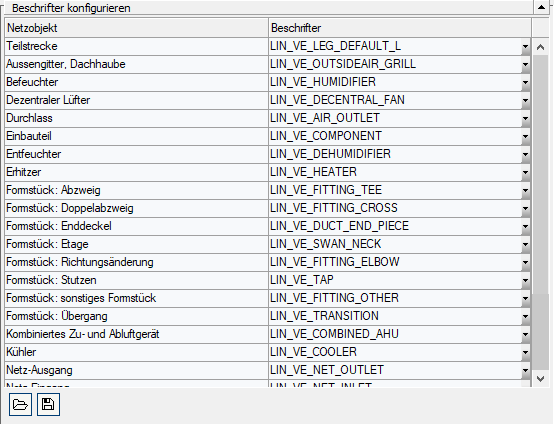Open dropdown for LIN_VE_COMBINED_AHU
Image resolution: width=554 pixels, height=425 pixels.
(525, 335)
